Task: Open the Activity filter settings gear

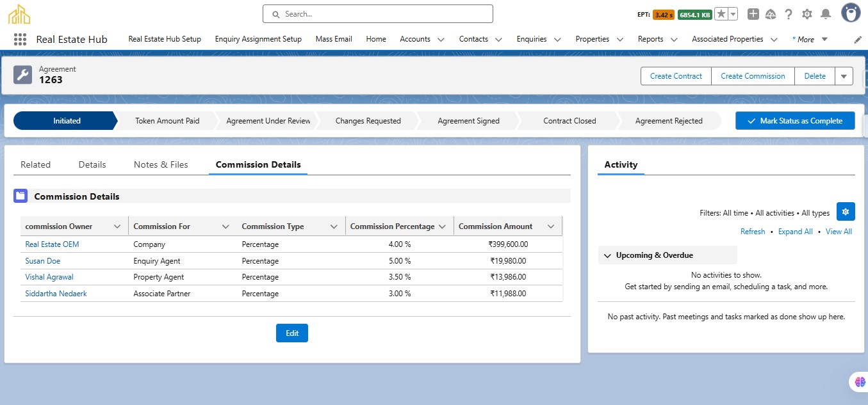Action: point(846,212)
